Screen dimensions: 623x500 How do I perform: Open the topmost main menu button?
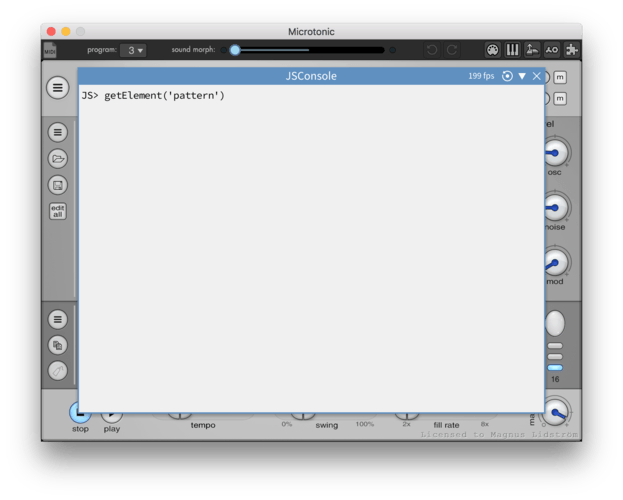point(58,87)
